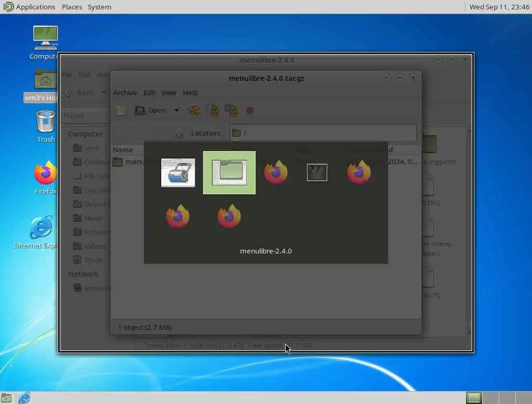Choose the highlighted folder icon in window switcher

point(229,172)
